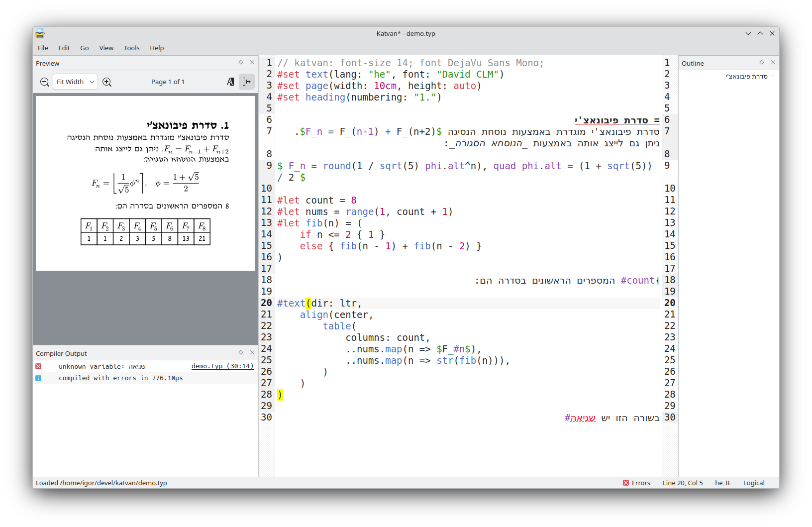Open the Go menu
Viewport: 812px width, 527px height.
pos(84,48)
